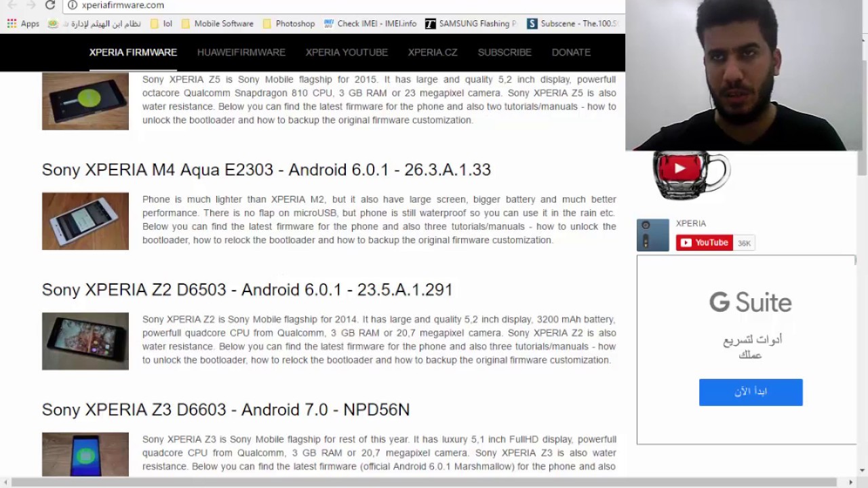Image resolution: width=868 pixels, height=488 pixels.
Task: Open the XPERIA M4 Aqua phone thumbnail
Action: tap(85, 221)
